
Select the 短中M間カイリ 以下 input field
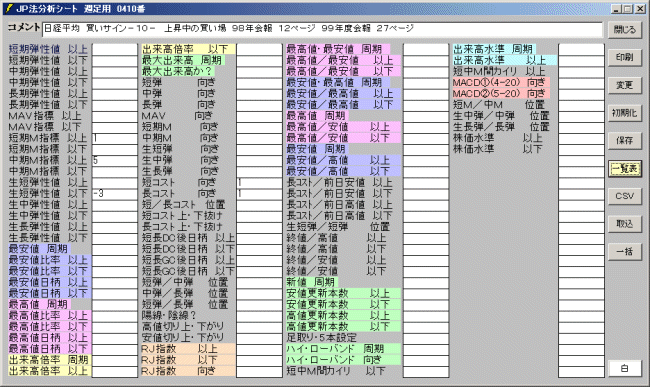coord(426,371)
